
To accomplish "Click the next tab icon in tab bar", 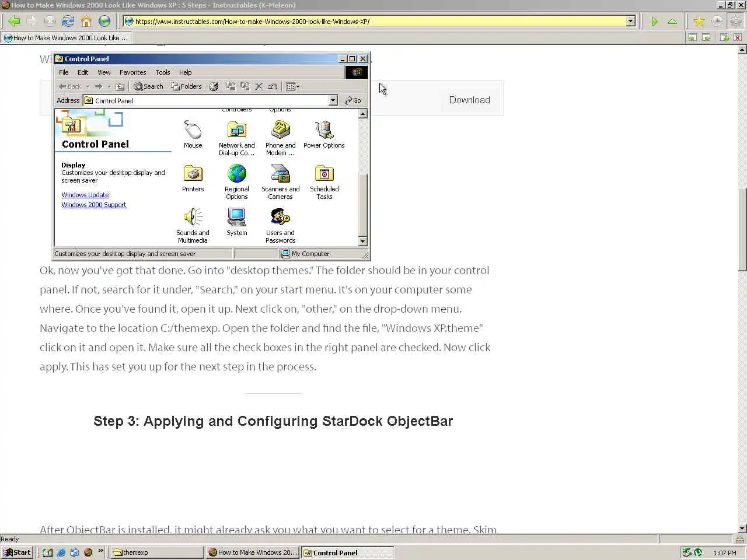I will (706, 37).
